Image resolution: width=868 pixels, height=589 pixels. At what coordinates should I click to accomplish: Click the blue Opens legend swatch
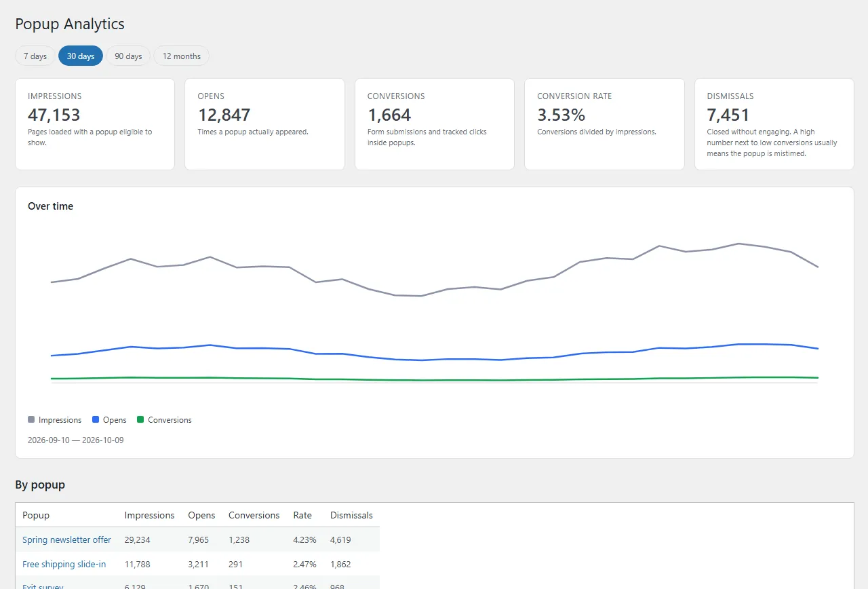coord(96,420)
